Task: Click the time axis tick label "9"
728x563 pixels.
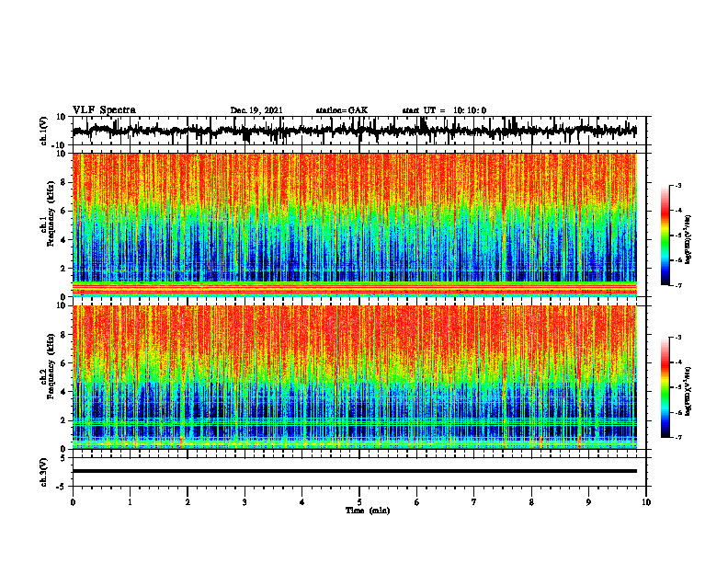Action: click(x=588, y=502)
